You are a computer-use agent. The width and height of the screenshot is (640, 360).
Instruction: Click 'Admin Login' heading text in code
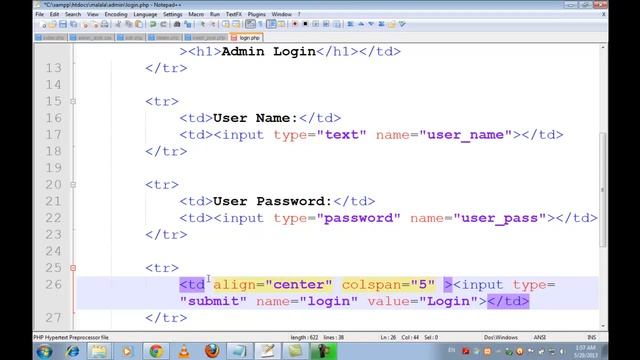pyautogui.click(x=269, y=51)
